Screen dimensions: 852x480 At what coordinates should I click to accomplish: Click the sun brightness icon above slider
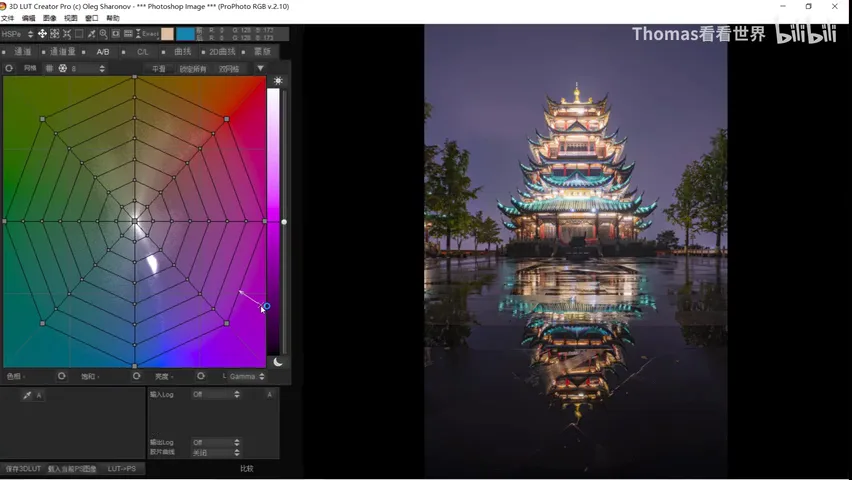pos(278,81)
